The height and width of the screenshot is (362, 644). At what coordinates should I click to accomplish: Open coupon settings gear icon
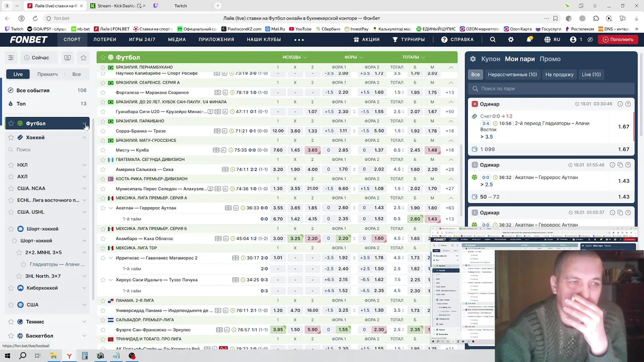coord(473,59)
